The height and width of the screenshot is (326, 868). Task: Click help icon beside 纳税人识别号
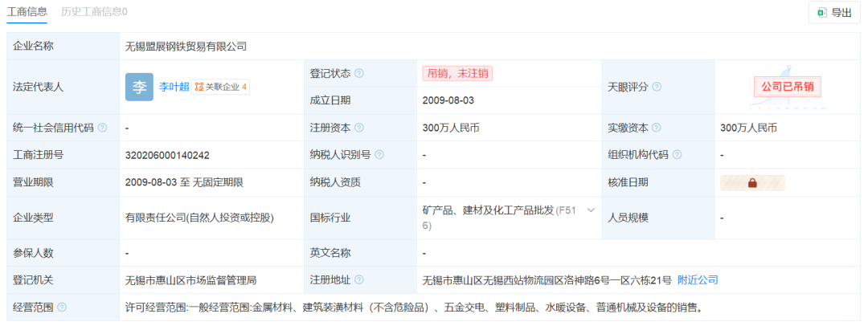coord(379,155)
